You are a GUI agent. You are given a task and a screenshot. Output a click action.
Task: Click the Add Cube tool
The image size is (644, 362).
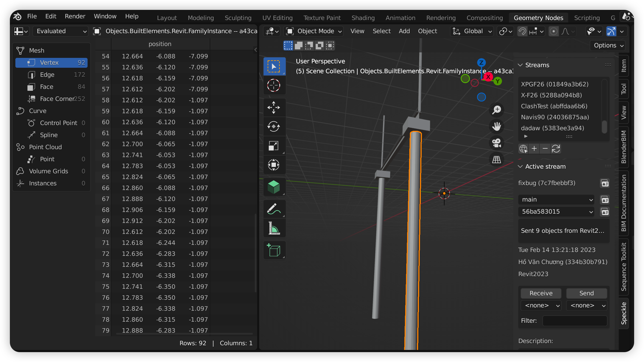pyautogui.click(x=274, y=250)
